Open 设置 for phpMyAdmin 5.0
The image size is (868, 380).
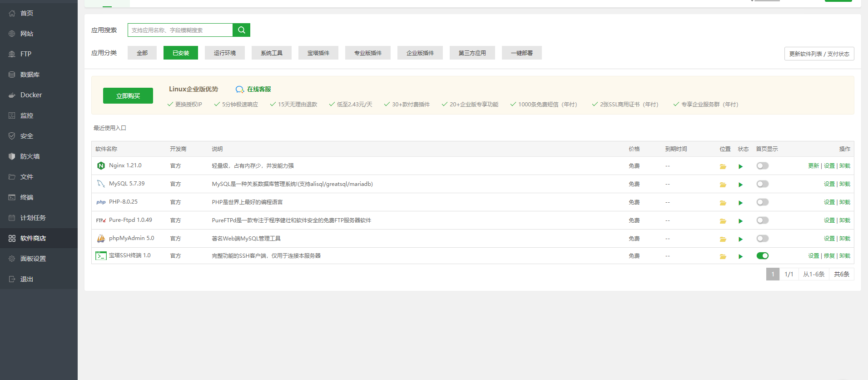[829, 239]
